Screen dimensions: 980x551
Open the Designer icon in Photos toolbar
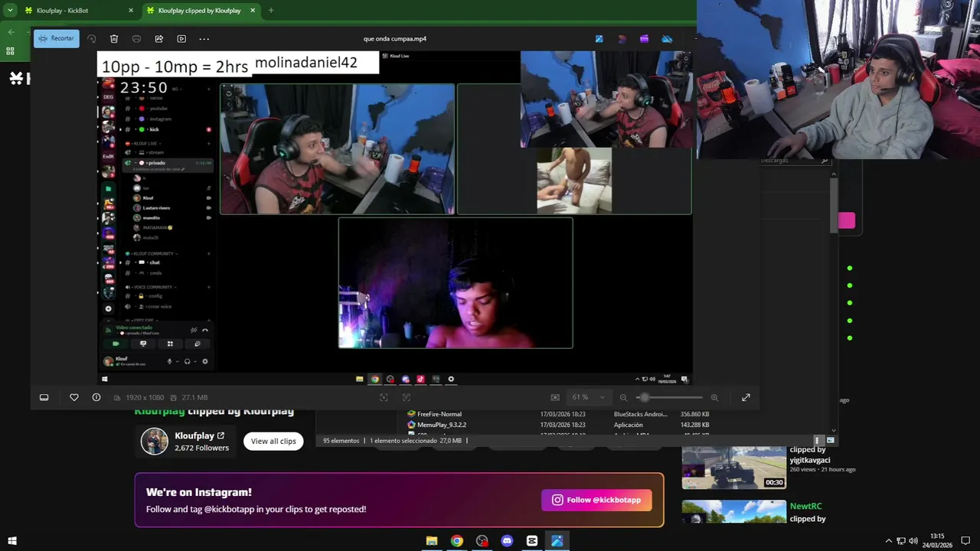click(622, 39)
